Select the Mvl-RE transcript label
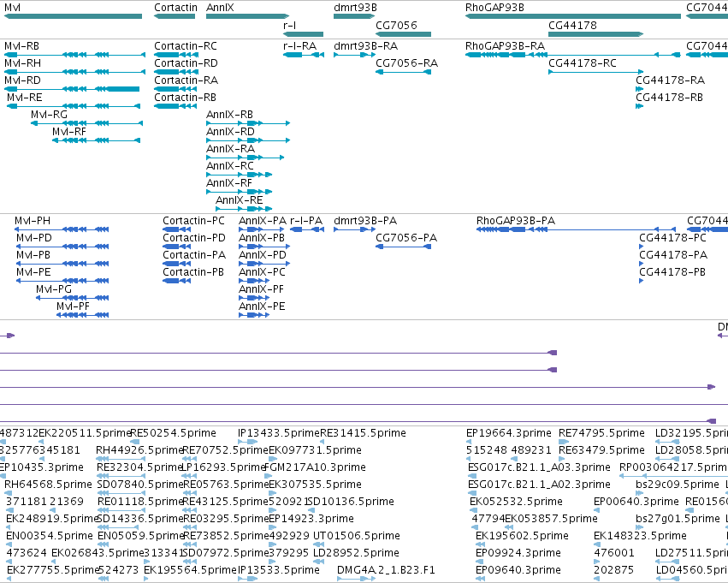 tap(25, 98)
